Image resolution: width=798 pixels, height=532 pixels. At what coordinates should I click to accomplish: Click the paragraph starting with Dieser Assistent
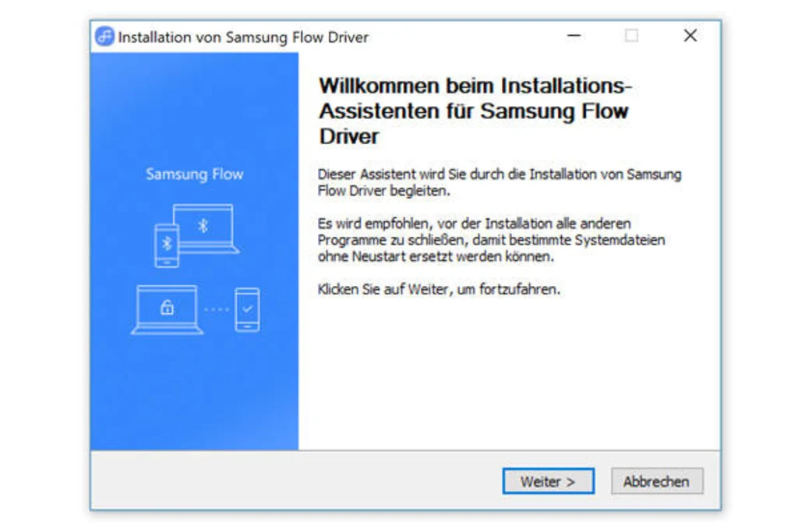[500, 182]
